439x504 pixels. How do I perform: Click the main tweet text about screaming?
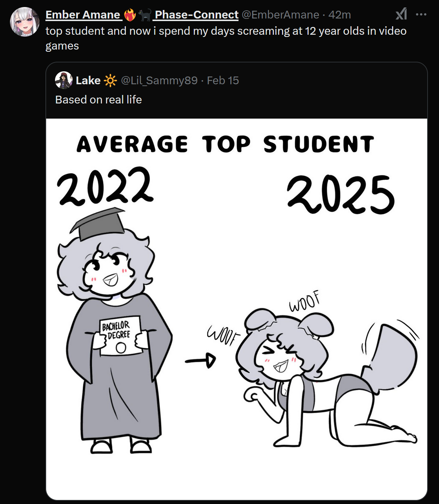coord(226,38)
